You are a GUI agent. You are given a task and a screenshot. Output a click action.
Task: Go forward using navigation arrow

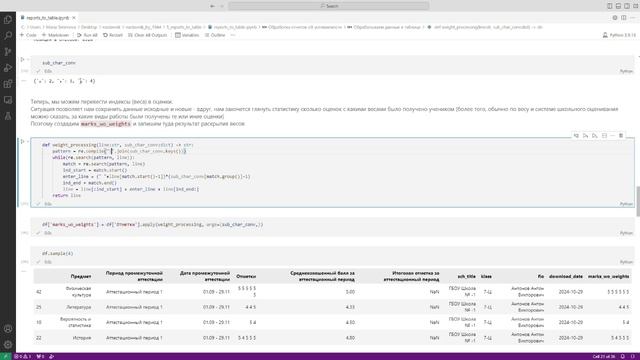click(x=222, y=6)
